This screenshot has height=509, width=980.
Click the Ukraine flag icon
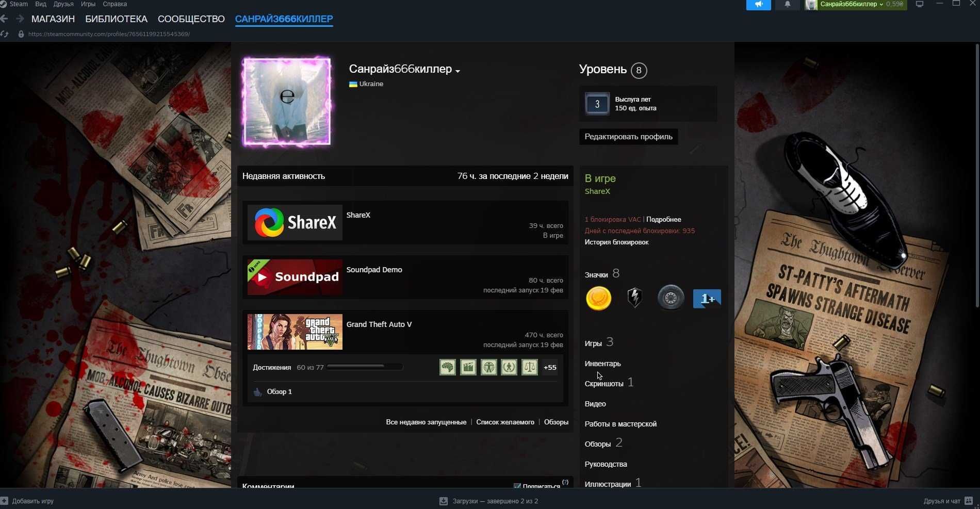[x=353, y=84]
